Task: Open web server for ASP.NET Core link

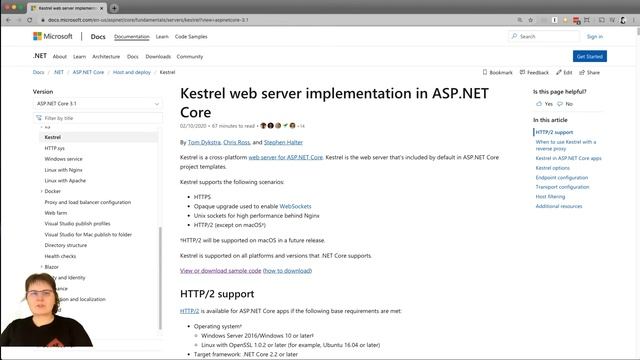Action: (x=286, y=157)
